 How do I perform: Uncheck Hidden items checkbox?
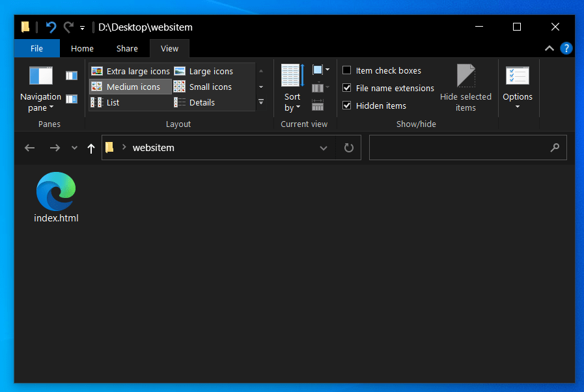click(x=347, y=105)
